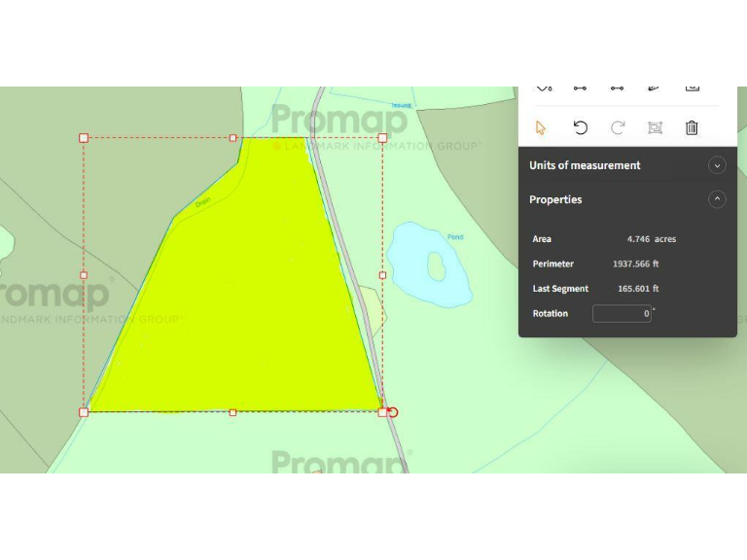The height and width of the screenshot is (560, 747).
Task: Focus the Rotation input field
Action: [621, 313]
